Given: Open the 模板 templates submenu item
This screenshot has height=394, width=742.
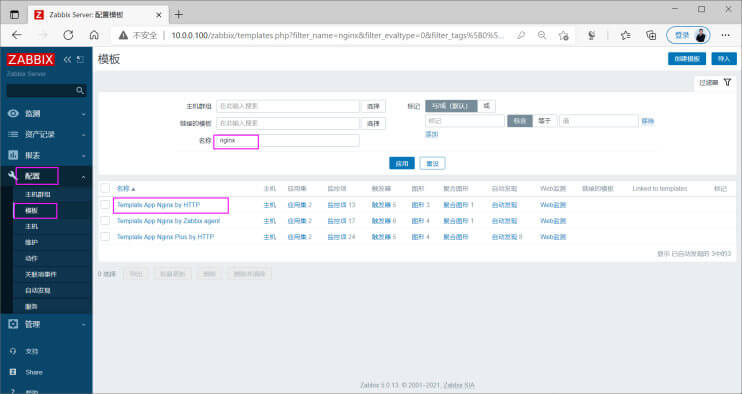Looking at the screenshot, I should 32,210.
